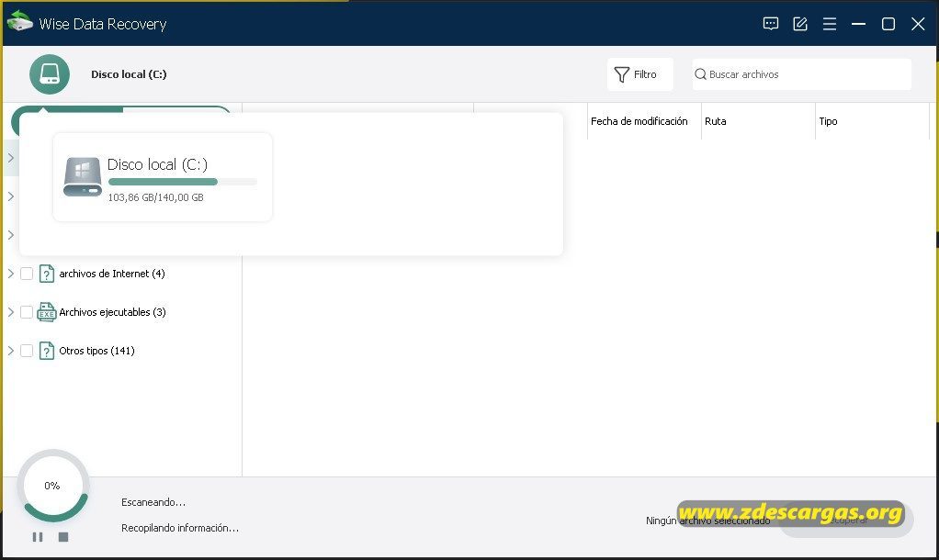The width and height of the screenshot is (939, 560).
Task: Click the drive usage bar for C:
Action: point(183,182)
